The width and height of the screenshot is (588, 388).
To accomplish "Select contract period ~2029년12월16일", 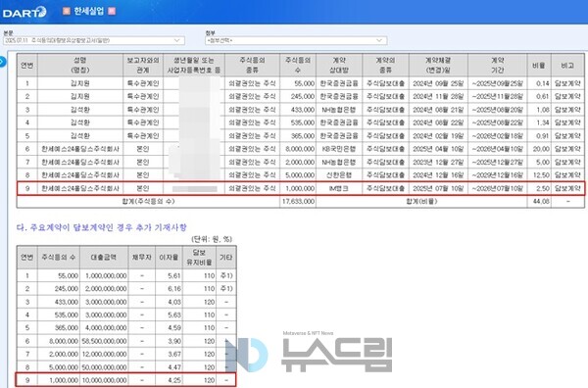I will tap(497, 175).
